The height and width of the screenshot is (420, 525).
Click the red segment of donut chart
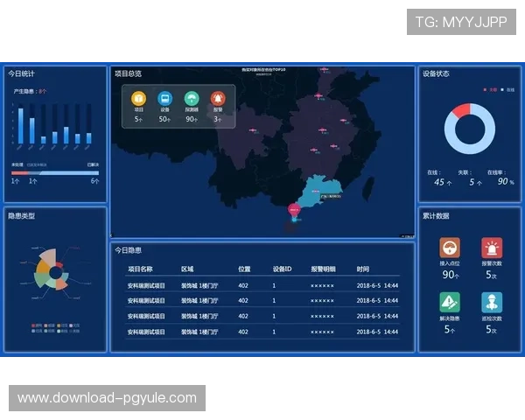(x=461, y=111)
